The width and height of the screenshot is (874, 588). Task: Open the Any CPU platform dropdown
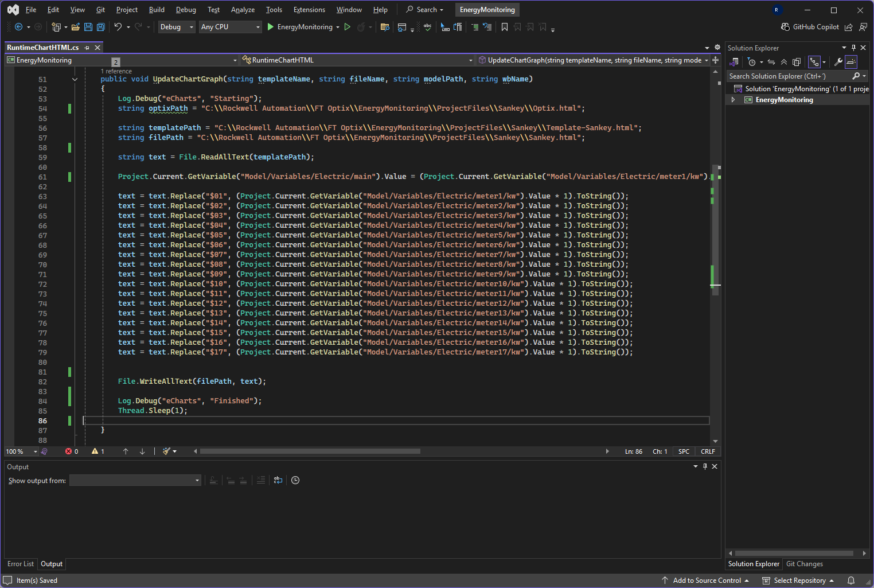coord(230,27)
